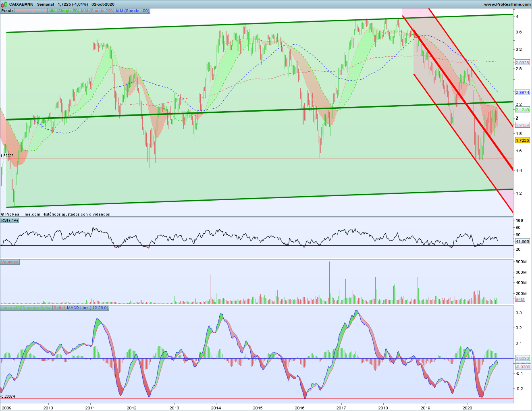Open the MM (Simple 100) indicator label

132,11
